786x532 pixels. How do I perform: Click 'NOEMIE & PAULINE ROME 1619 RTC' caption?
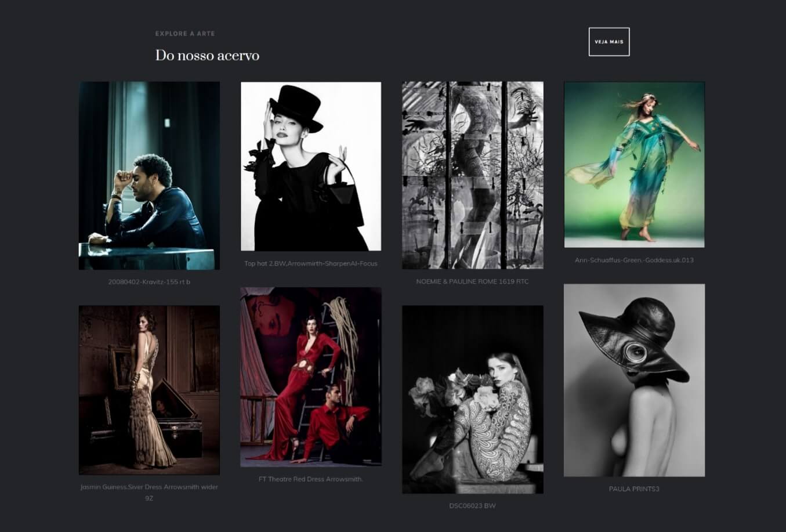tap(472, 281)
